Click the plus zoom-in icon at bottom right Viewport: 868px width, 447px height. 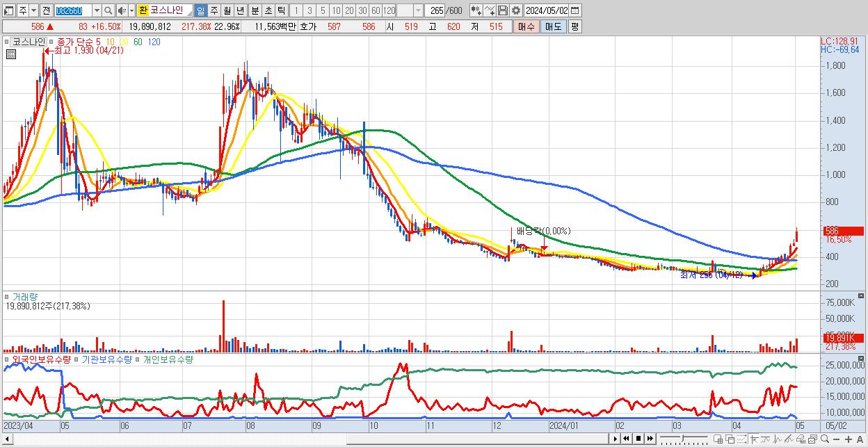point(849,439)
